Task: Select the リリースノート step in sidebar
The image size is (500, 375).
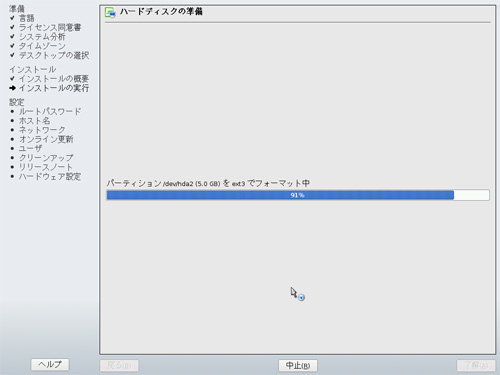Action: tap(46, 167)
